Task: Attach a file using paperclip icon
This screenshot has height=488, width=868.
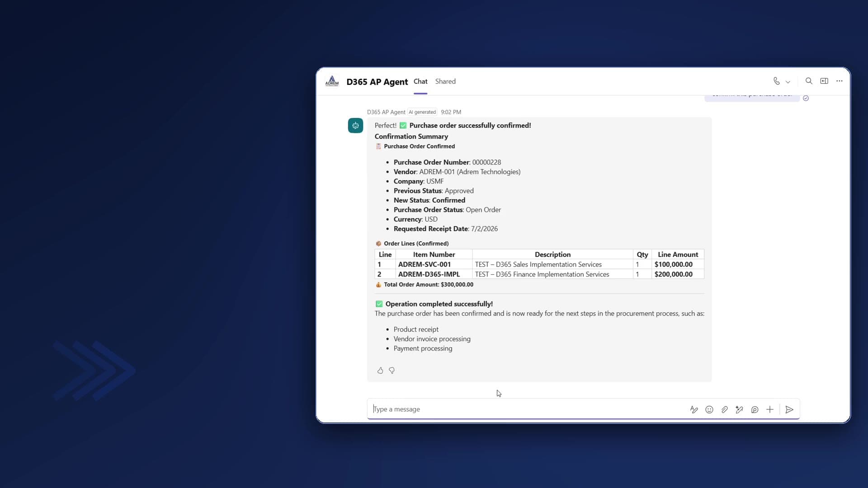Action: (x=724, y=410)
